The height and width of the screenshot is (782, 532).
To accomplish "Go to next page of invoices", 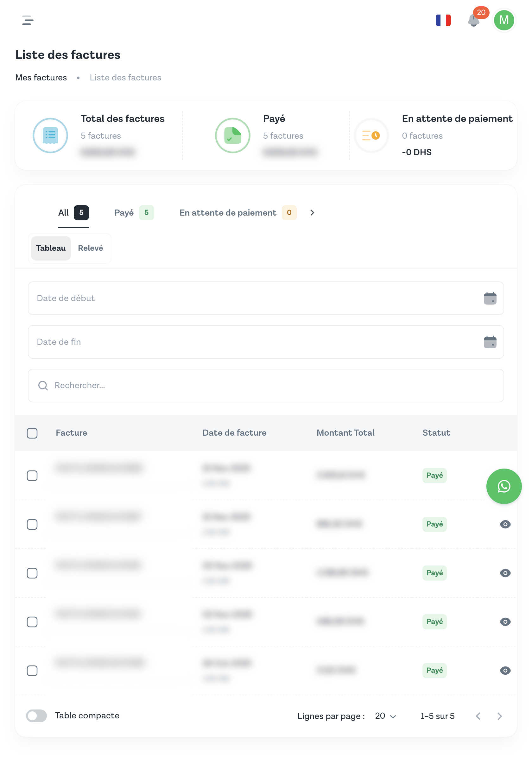I will click(x=499, y=716).
